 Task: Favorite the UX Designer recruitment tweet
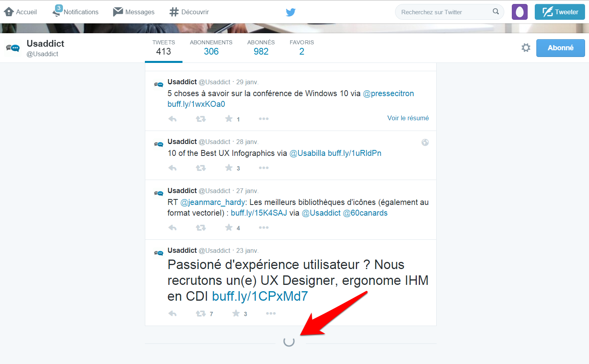click(x=235, y=313)
